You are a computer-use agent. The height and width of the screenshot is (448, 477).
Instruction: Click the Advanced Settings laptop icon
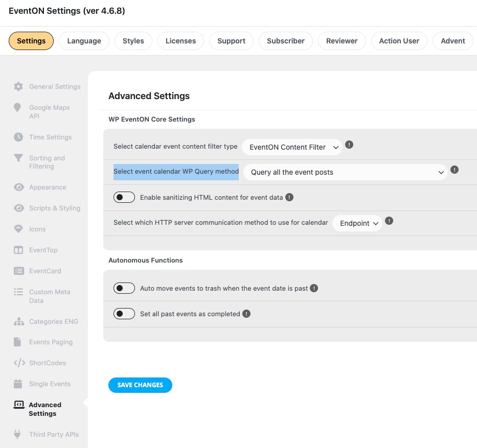(19, 405)
